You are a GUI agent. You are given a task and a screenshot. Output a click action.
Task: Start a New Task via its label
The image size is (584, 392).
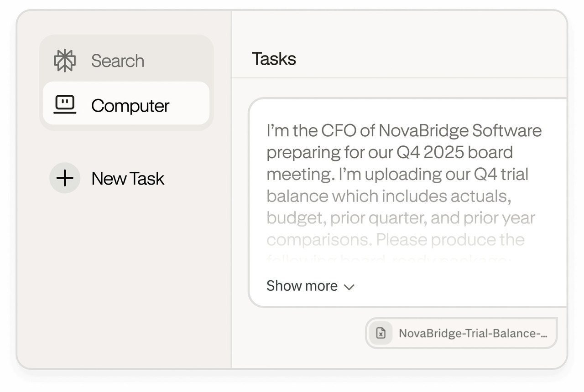tap(128, 178)
